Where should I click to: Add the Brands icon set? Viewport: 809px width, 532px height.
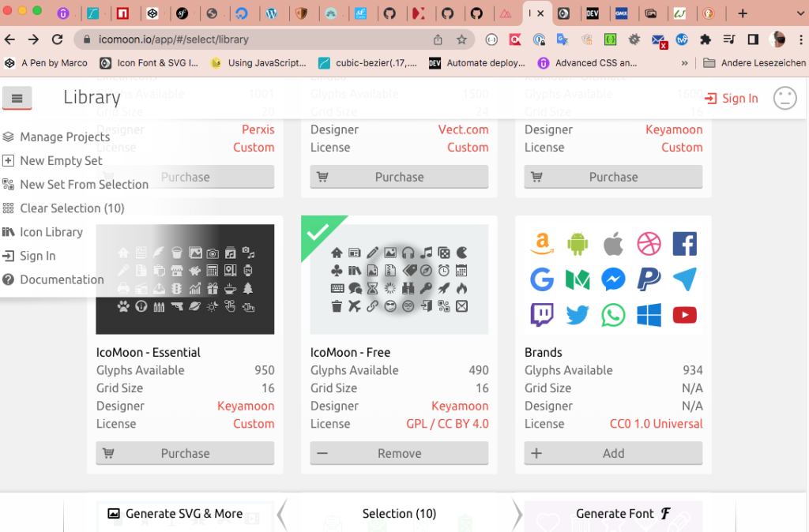tap(613, 453)
